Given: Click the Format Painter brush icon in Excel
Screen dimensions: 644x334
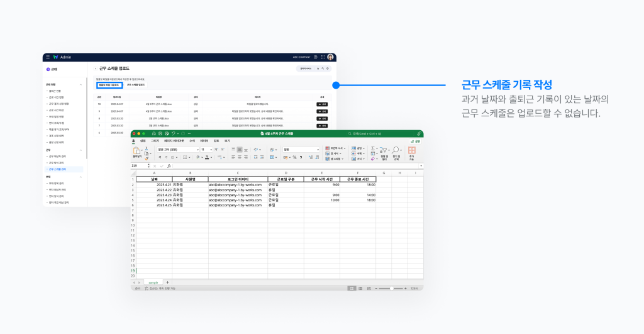Looking at the screenshot, I should (x=147, y=158).
